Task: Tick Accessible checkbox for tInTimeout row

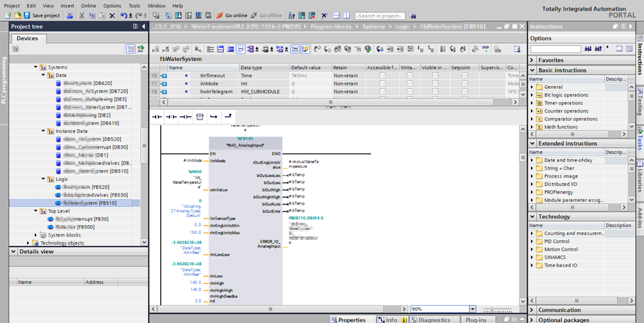Action: point(383,76)
